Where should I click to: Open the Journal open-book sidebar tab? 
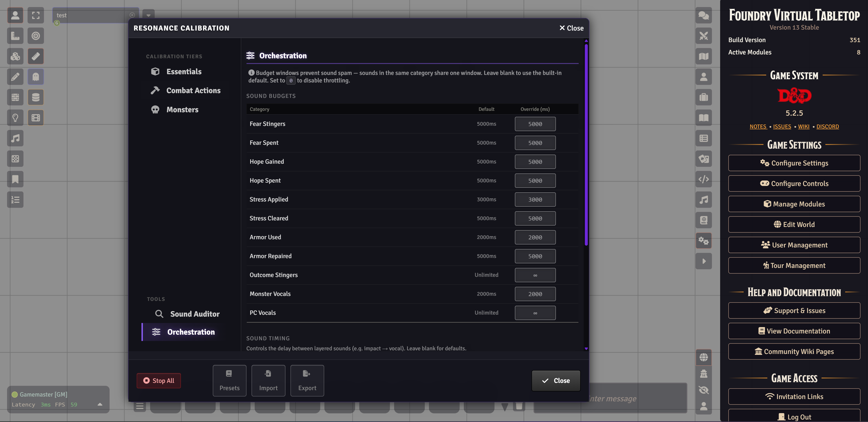coord(704,118)
